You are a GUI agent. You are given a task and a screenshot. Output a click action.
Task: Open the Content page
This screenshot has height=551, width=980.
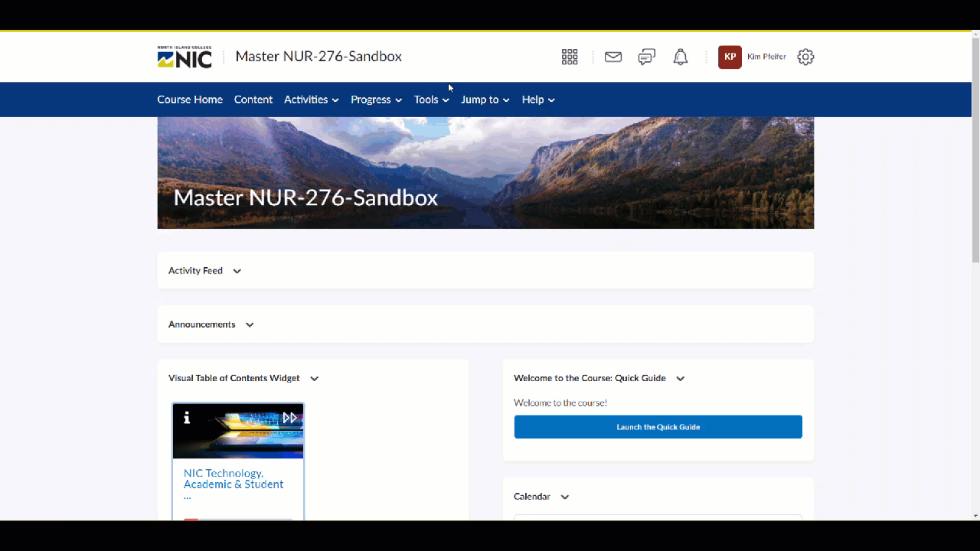[253, 99]
